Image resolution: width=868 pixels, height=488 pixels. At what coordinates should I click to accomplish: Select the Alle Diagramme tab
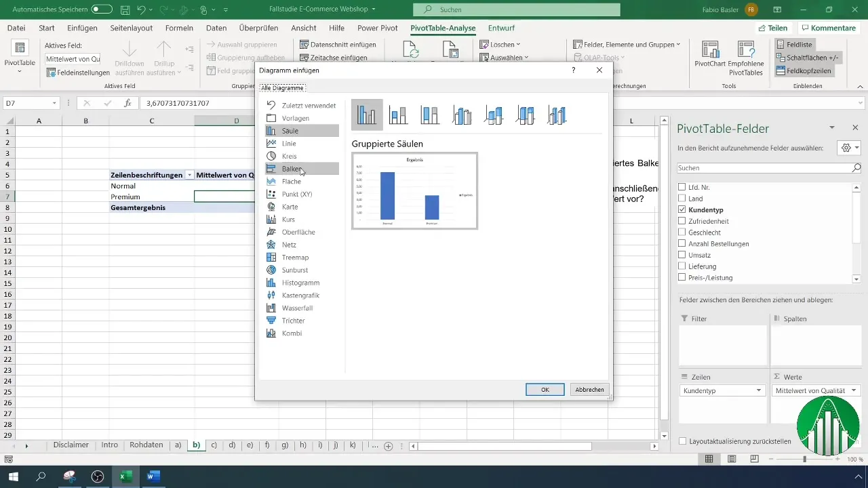click(x=282, y=88)
